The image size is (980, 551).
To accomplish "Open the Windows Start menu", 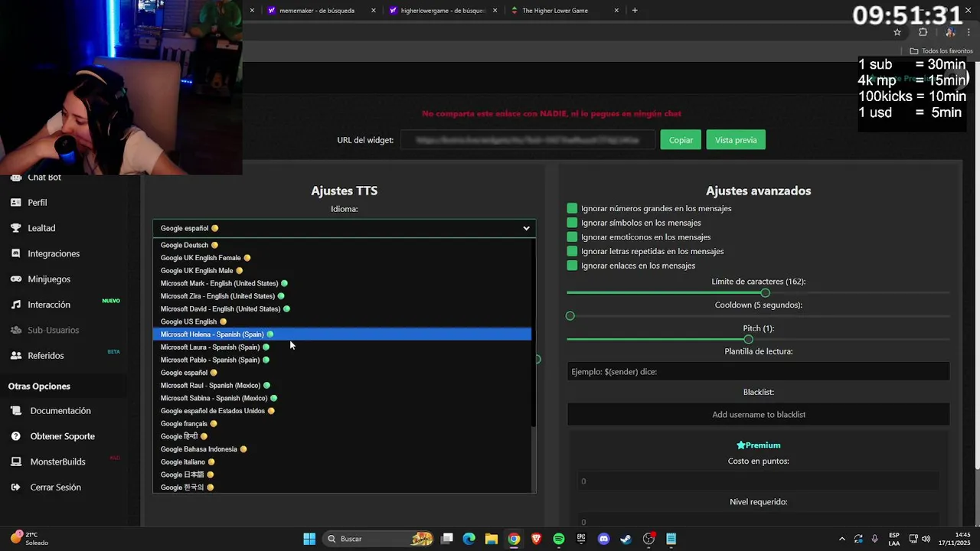I will tap(309, 539).
